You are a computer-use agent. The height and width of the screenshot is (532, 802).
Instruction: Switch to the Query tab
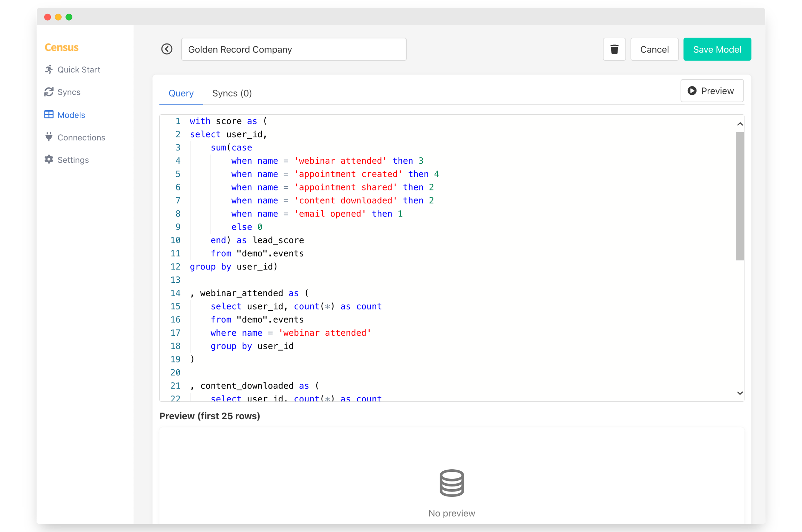(181, 93)
